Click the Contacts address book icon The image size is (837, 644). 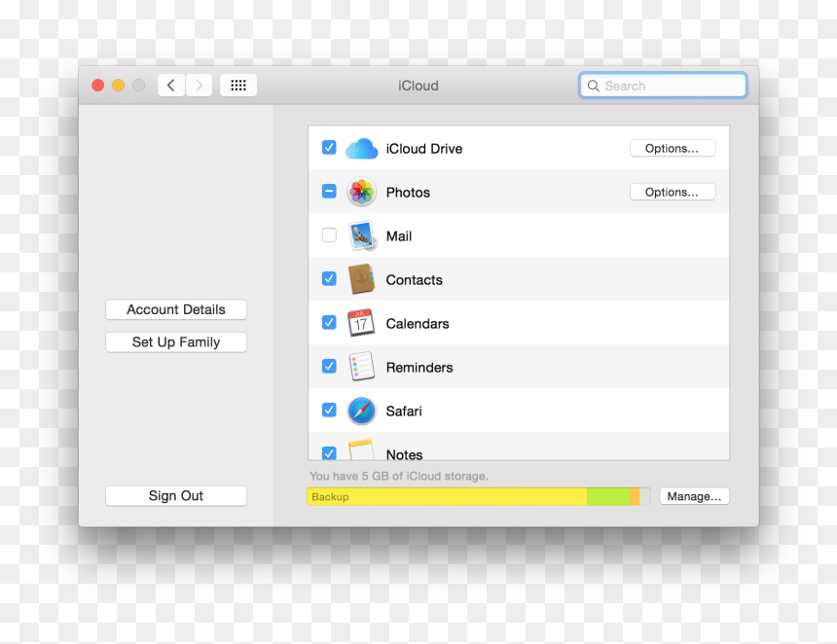pyautogui.click(x=361, y=279)
